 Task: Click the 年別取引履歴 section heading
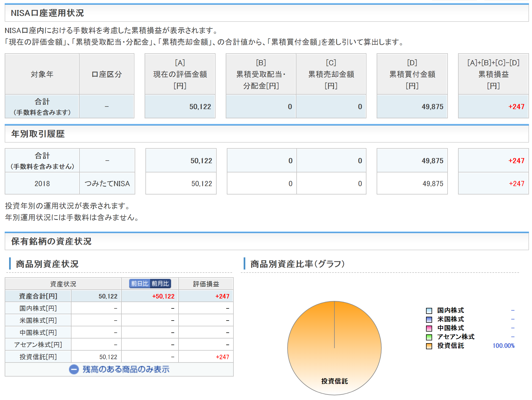pos(38,134)
